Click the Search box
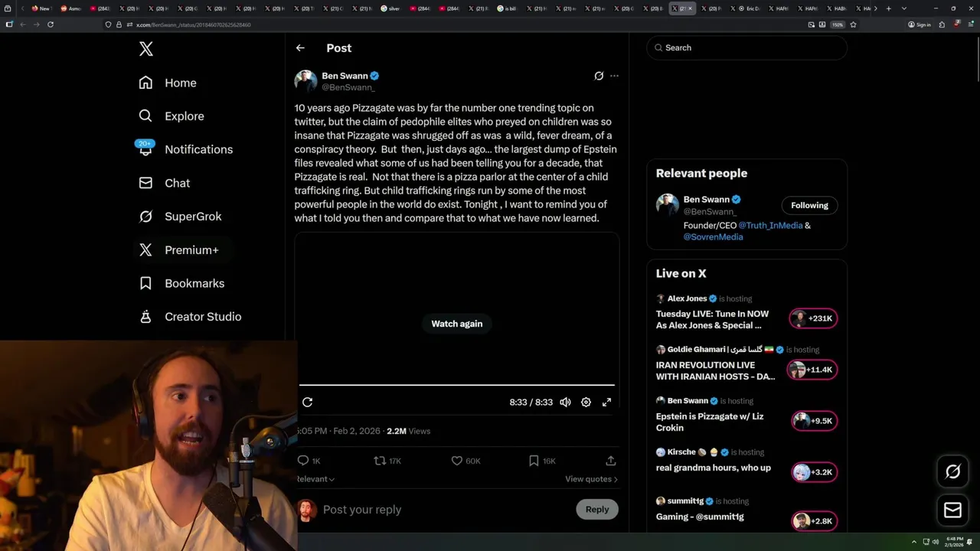Screen dimensions: 980x551 point(746,47)
